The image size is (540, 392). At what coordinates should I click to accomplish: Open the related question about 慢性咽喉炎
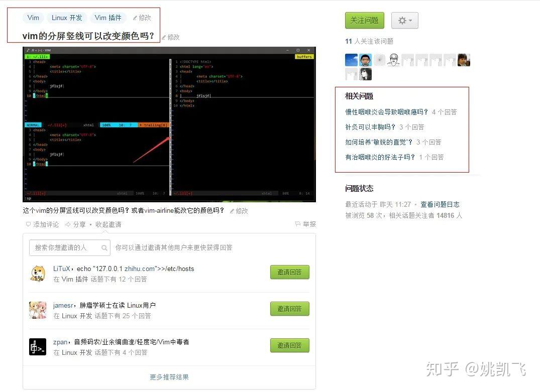point(385,112)
